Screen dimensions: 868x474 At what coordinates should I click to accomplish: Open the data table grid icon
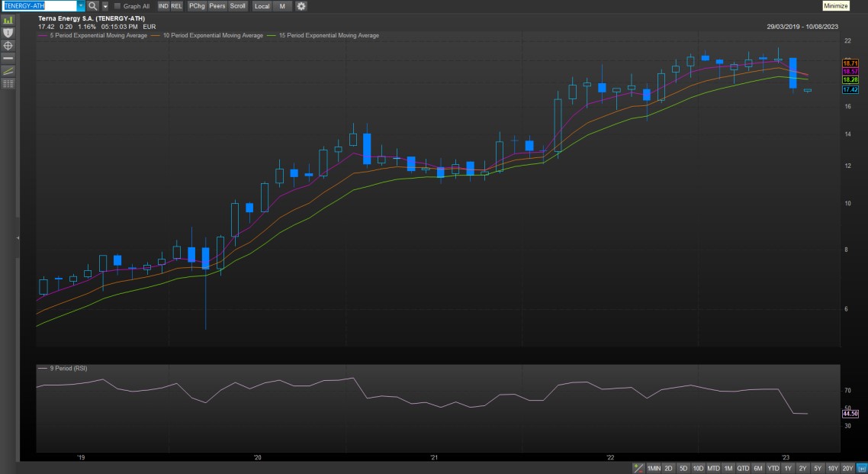(8, 84)
